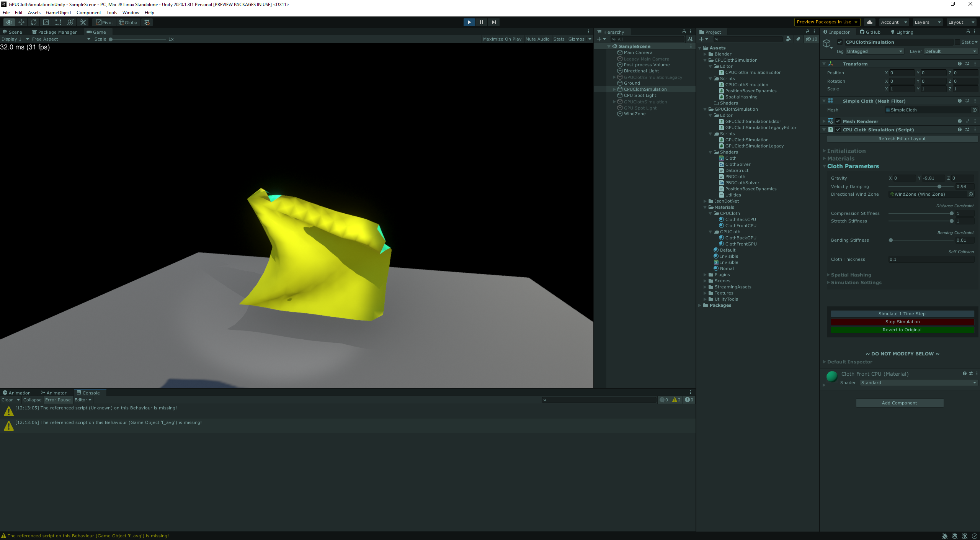Click the Transform component icon
The image size is (980, 540).
point(831,63)
